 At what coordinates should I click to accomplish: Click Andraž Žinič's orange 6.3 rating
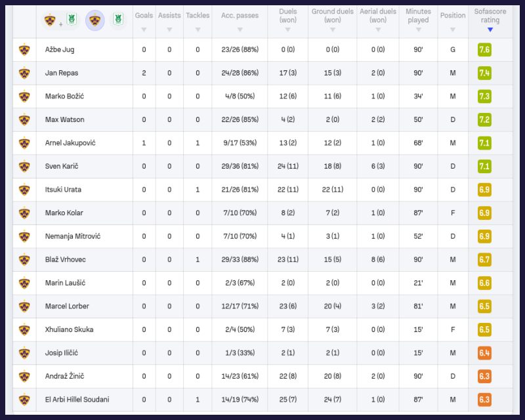click(x=485, y=376)
